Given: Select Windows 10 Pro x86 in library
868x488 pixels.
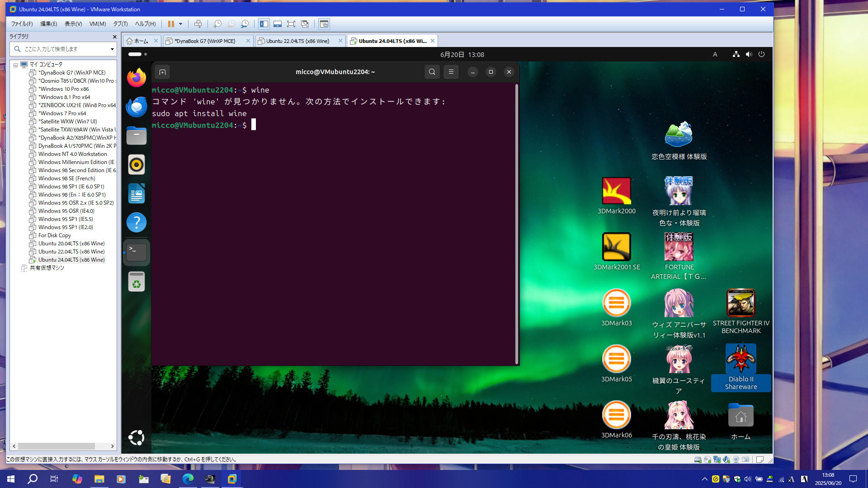Looking at the screenshot, I should coord(63,89).
